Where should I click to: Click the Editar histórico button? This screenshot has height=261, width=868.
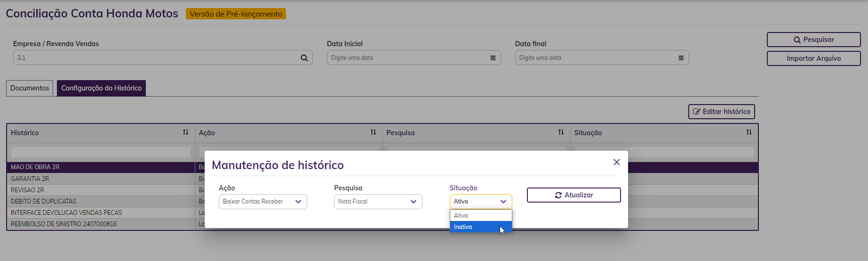pyautogui.click(x=721, y=112)
